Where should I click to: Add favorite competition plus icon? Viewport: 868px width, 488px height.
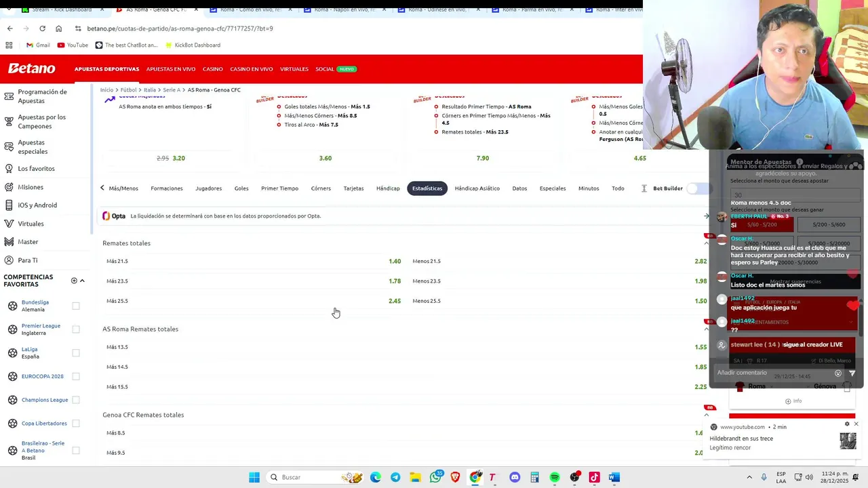(74, 281)
